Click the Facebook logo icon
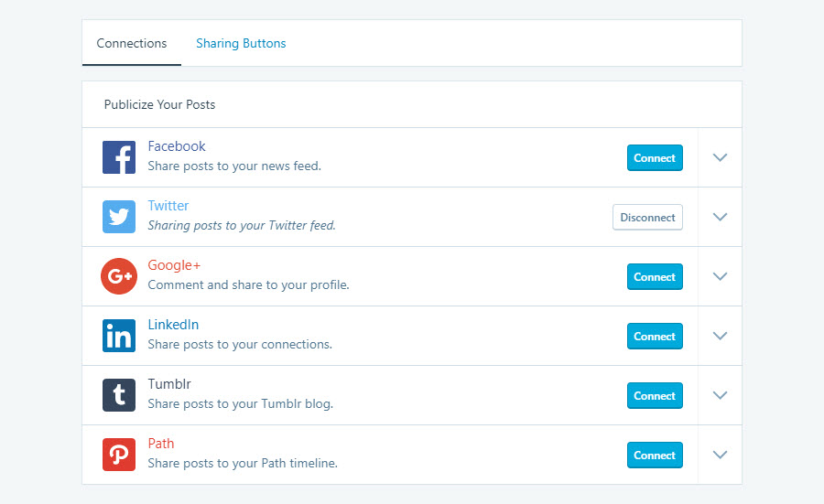 click(x=119, y=157)
